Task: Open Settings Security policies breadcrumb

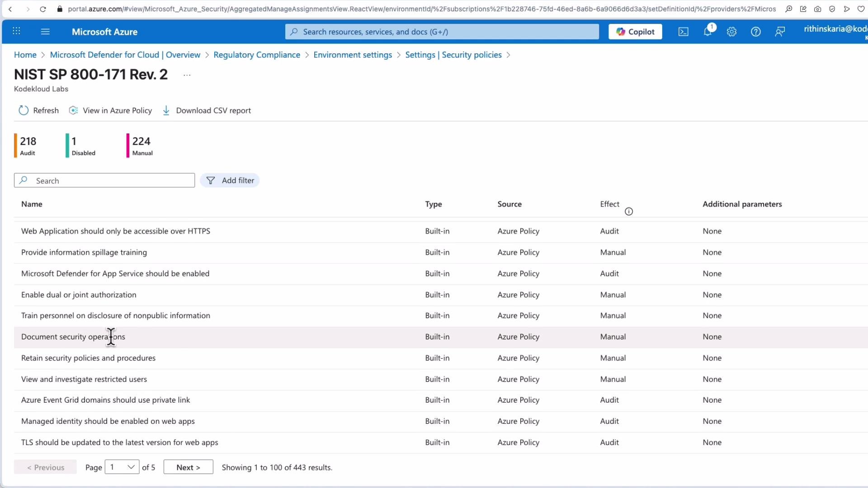Action: coord(453,55)
